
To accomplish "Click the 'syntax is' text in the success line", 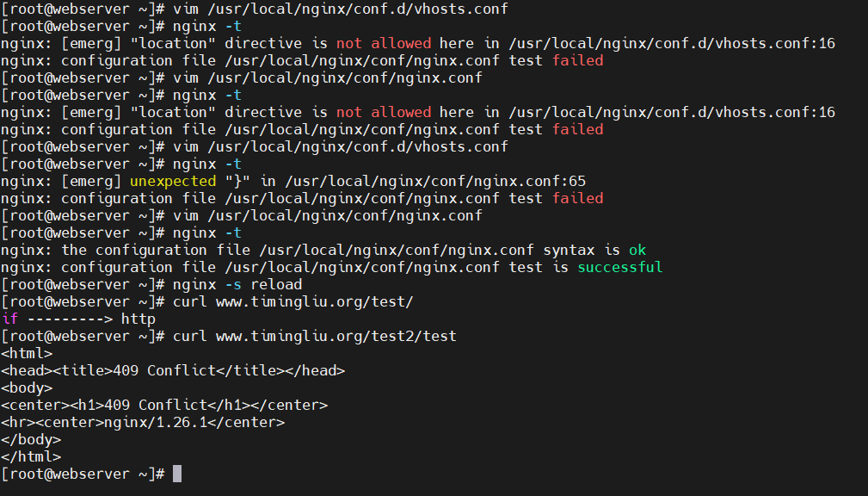I will pyautogui.click(x=582, y=250).
